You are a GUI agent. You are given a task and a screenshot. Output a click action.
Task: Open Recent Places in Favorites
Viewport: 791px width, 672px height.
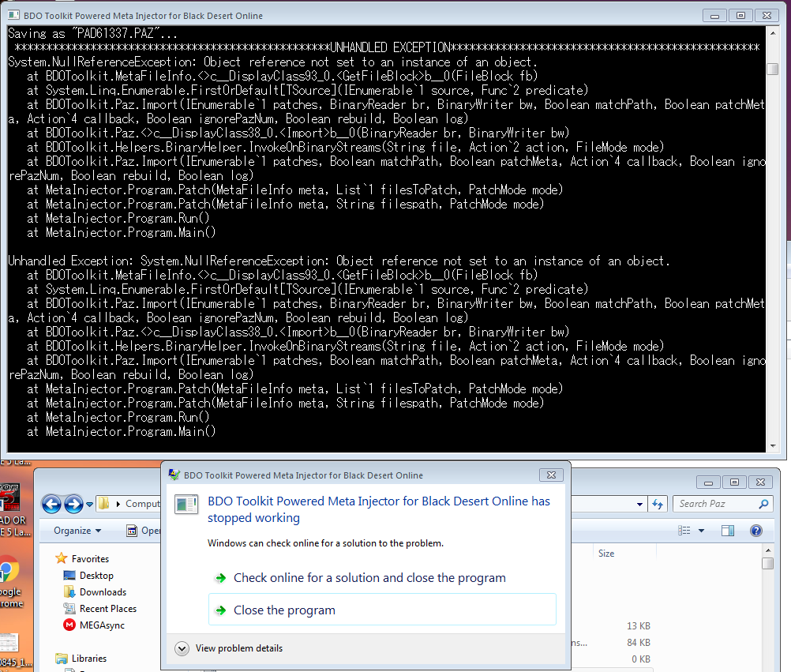click(x=107, y=609)
